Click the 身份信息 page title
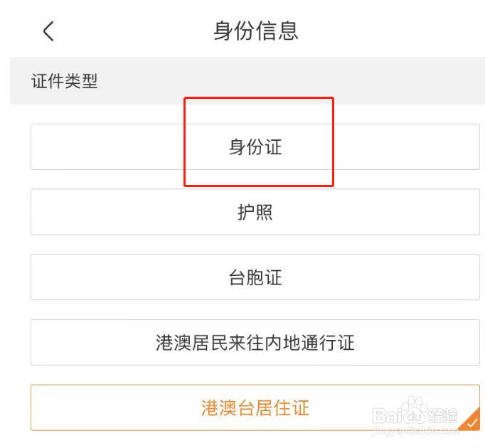485x448 pixels. pyautogui.click(x=256, y=31)
